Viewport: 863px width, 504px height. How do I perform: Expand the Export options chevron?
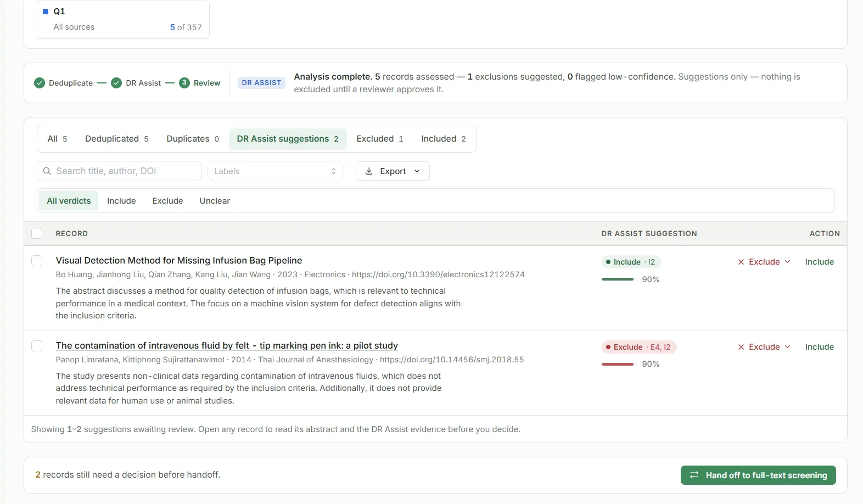click(417, 171)
